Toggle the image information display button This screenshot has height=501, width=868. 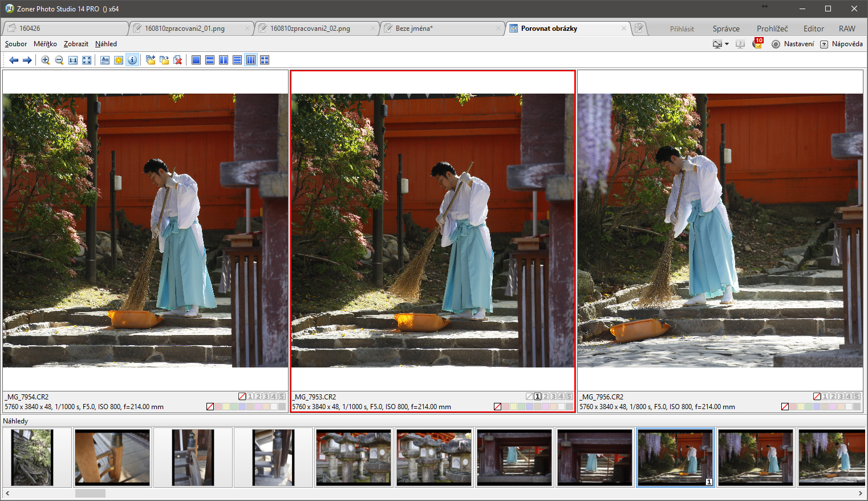132,60
